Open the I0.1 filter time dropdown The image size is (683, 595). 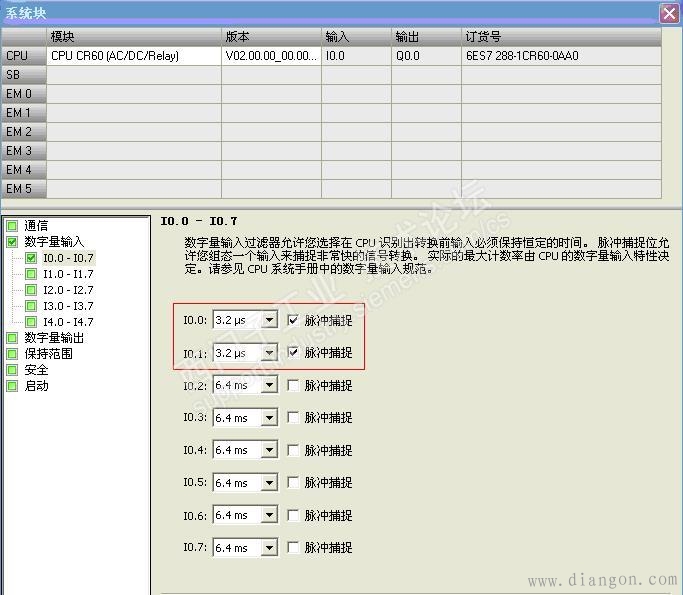pos(270,352)
